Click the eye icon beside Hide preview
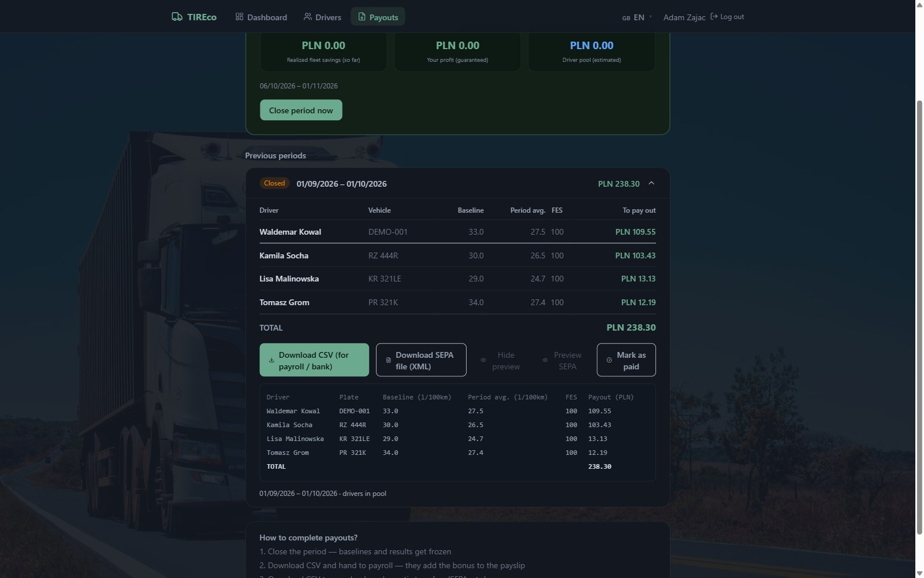 tap(483, 360)
